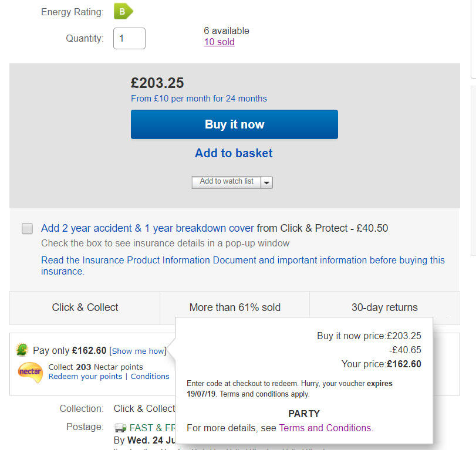The width and height of the screenshot is (476, 450).
Task: Select the 30-day returns tab
Action: tap(384, 307)
